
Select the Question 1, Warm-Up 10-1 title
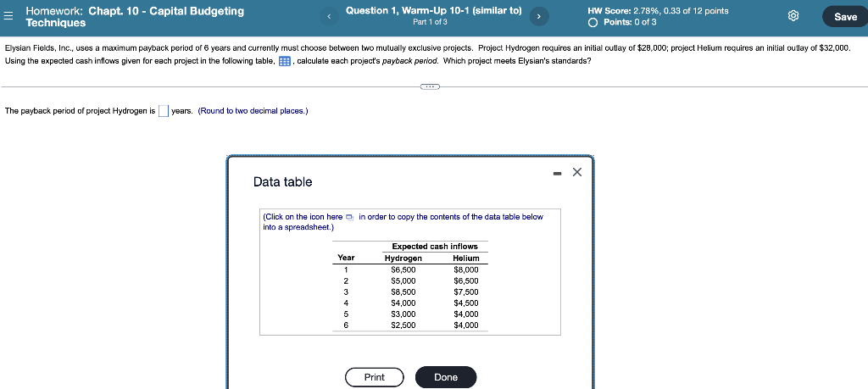point(433,10)
